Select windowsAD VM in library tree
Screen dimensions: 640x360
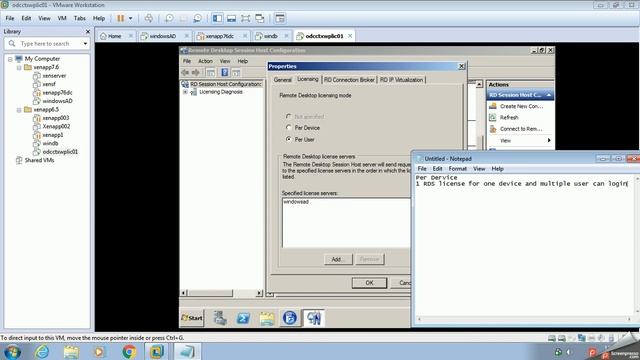57,101
